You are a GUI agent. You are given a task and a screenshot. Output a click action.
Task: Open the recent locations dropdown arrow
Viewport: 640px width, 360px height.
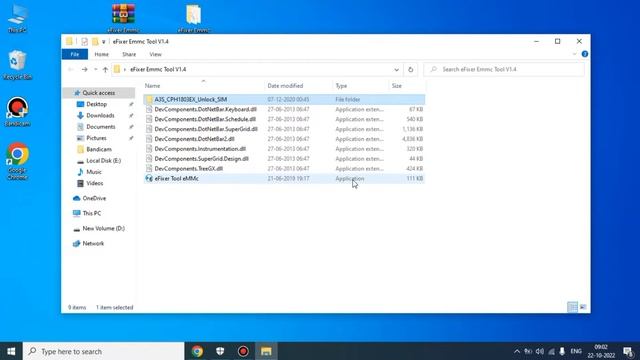[x=96, y=69]
